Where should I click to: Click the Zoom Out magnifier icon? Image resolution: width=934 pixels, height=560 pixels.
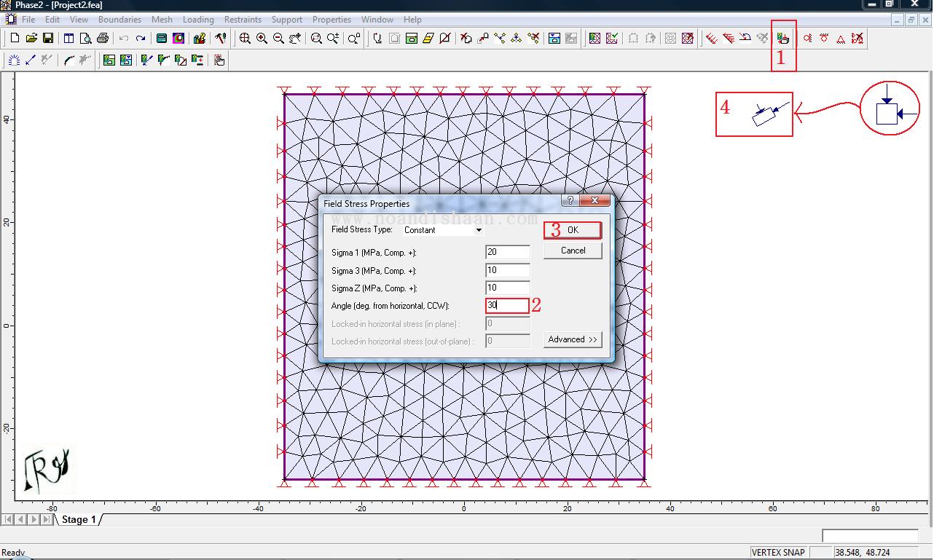pyautogui.click(x=278, y=38)
